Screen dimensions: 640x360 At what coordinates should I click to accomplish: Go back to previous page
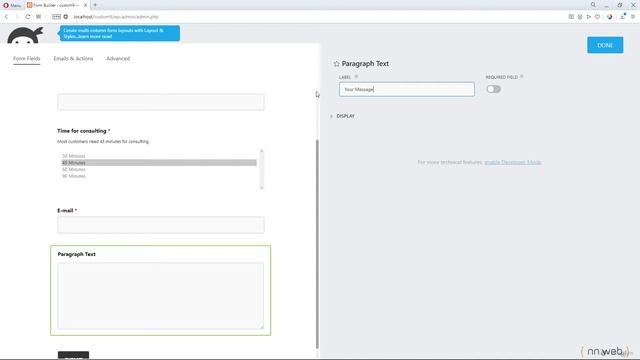point(6,17)
